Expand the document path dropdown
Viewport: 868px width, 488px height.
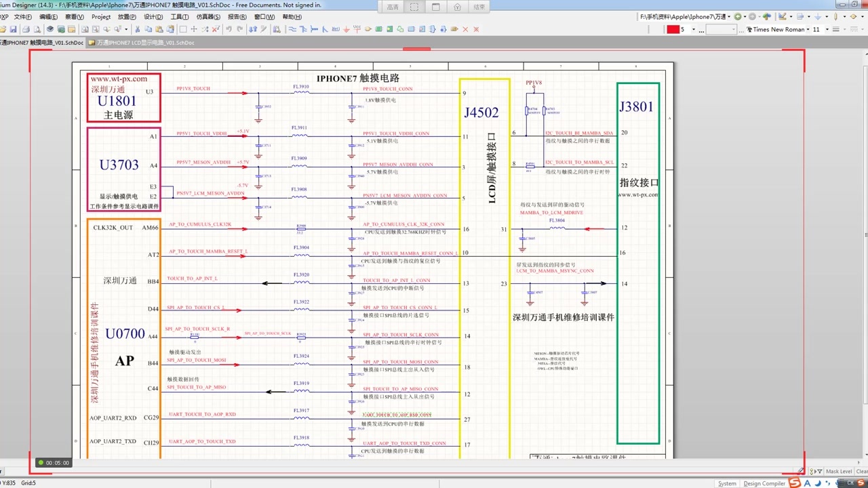(729, 16)
